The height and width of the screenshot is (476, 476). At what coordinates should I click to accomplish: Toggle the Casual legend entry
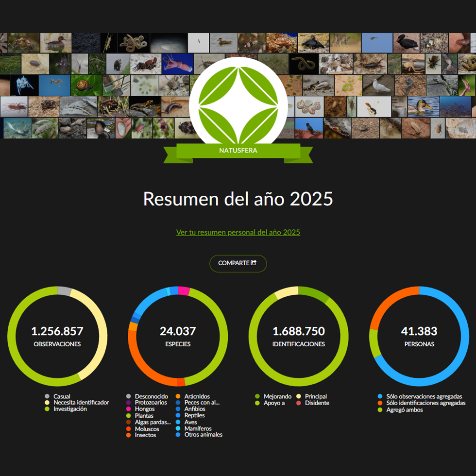[62, 396]
